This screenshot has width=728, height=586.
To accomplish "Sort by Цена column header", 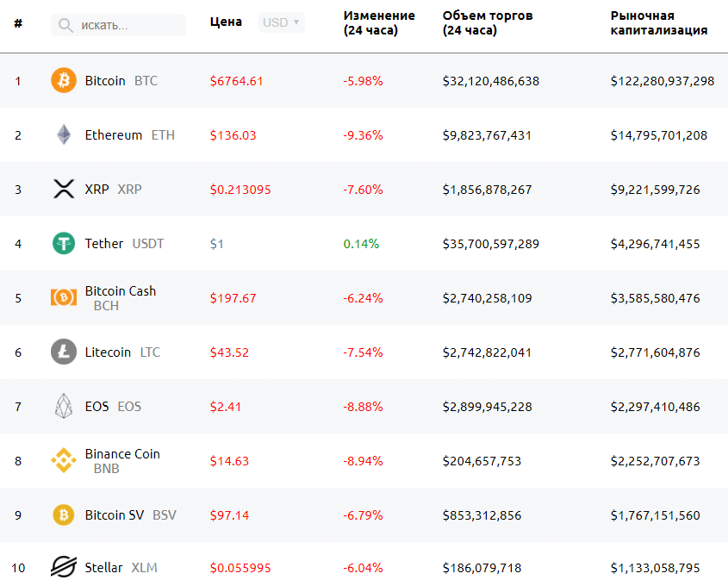I will (226, 22).
